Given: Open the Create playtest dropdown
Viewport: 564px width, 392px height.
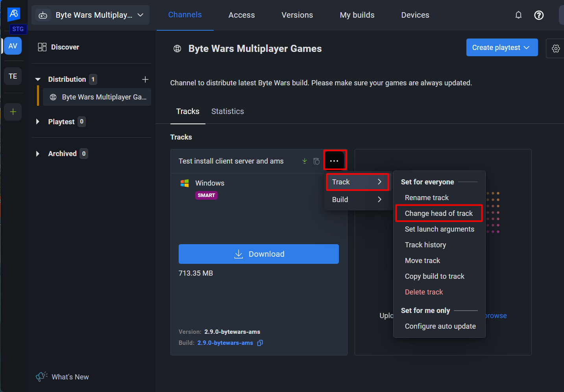Looking at the screenshot, I should (x=502, y=48).
